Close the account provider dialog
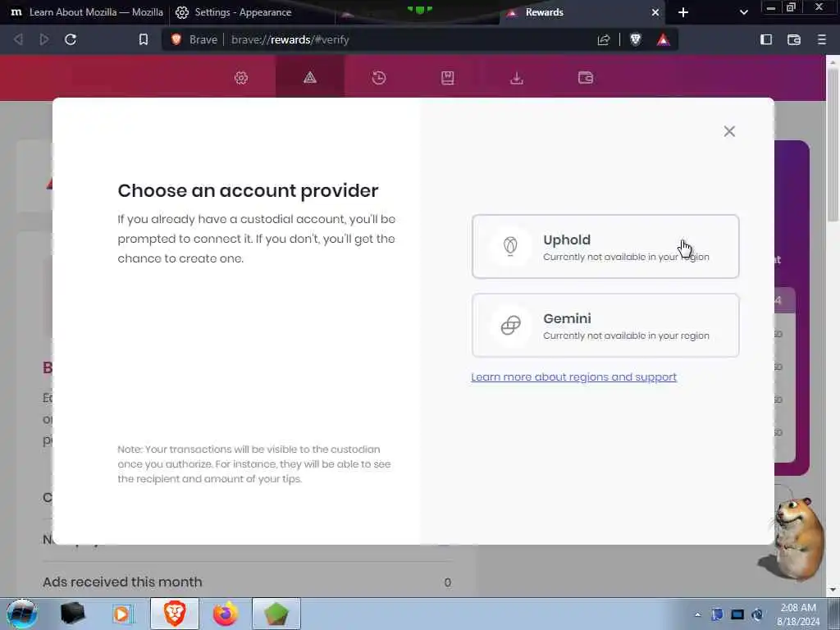 pyautogui.click(x=729, y=131)
